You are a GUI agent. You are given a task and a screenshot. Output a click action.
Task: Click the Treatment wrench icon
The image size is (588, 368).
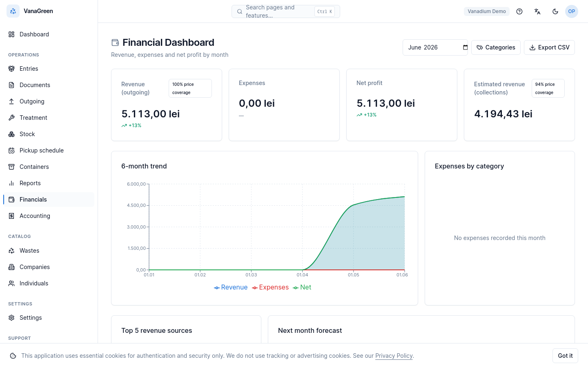[11, 118]
